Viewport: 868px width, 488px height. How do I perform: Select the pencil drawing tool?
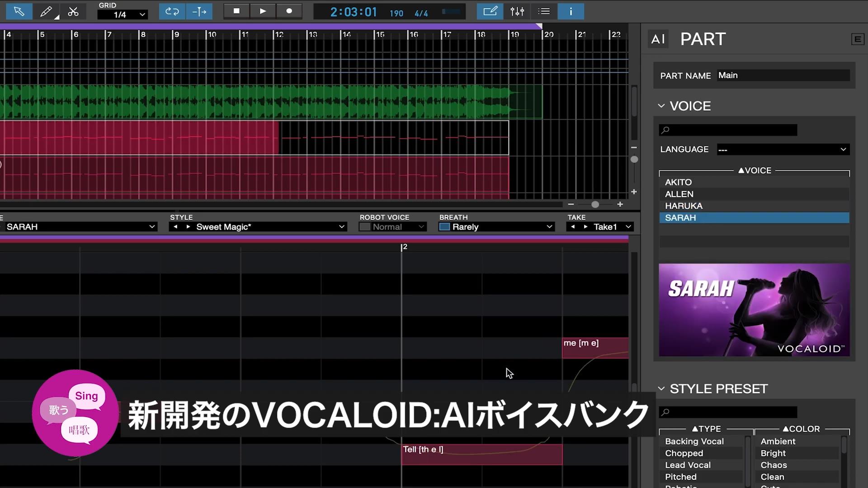click(46, 11)
